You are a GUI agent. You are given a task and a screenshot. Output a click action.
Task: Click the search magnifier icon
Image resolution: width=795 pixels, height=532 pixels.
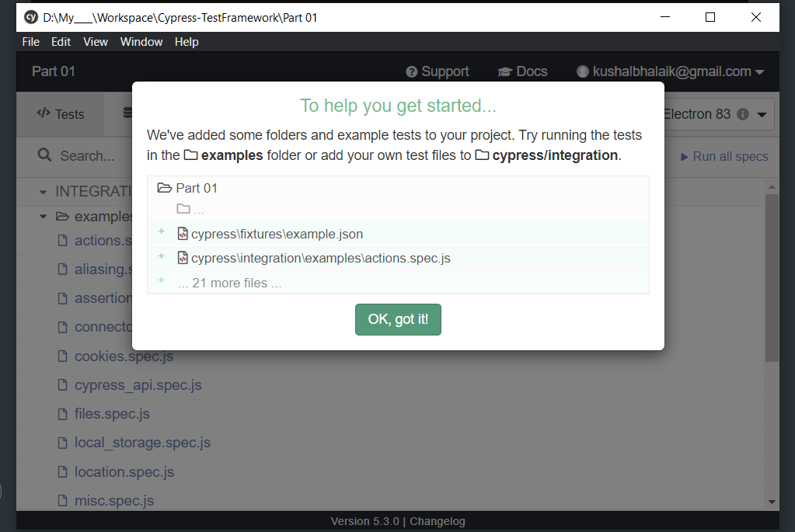[x=44, y=155]
